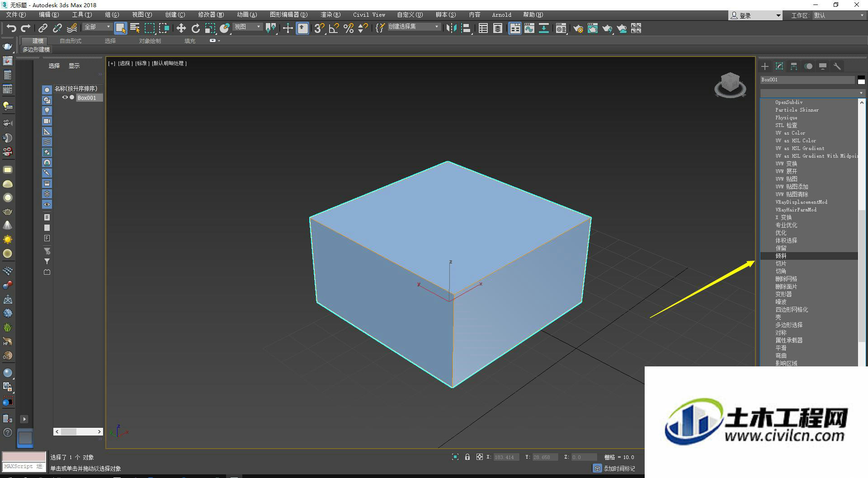
Task: Open the Utilities wrench panel tab
Action: tap(837, 66)
